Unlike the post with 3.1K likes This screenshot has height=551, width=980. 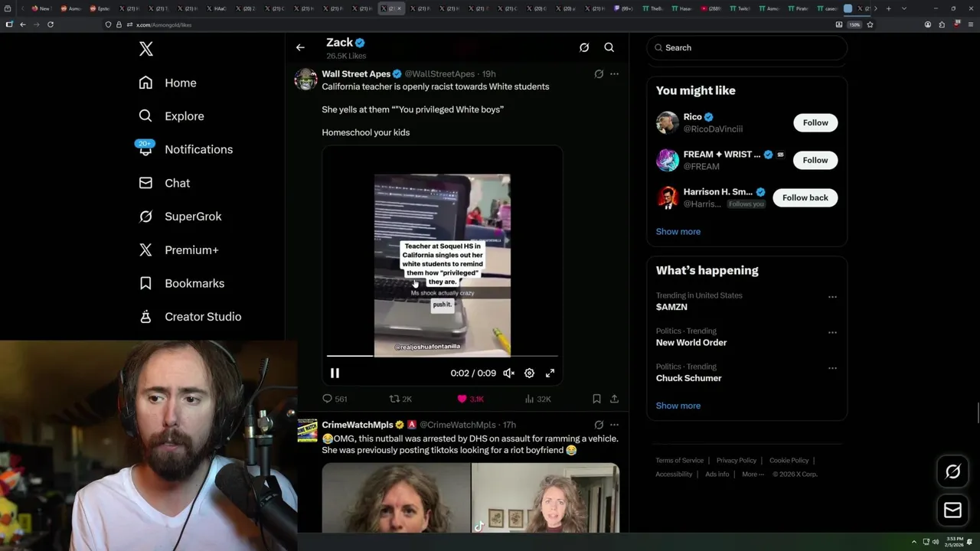pyautogui.click(x=470, y=399)
